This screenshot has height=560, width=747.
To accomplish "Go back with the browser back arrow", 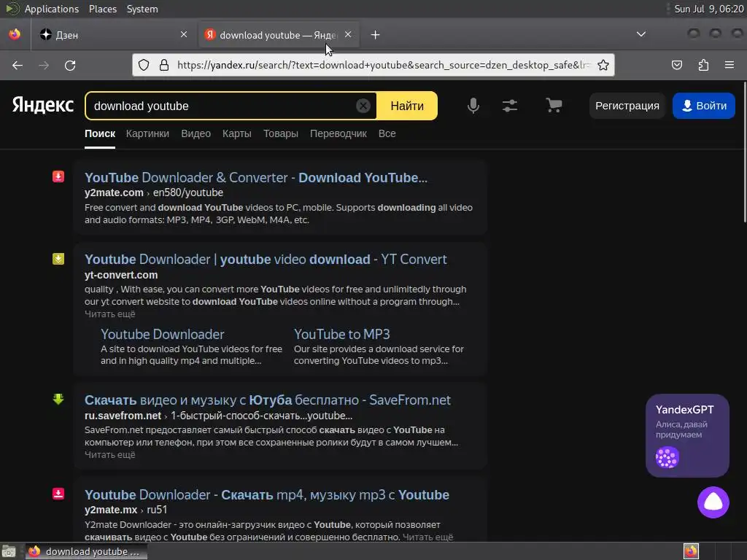I will 18,65.
